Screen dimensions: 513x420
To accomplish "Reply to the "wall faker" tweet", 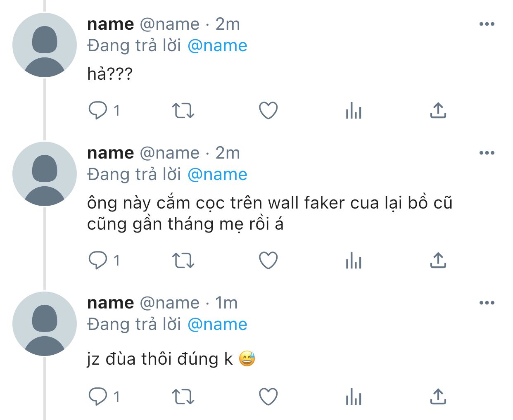I will [98, 261].
